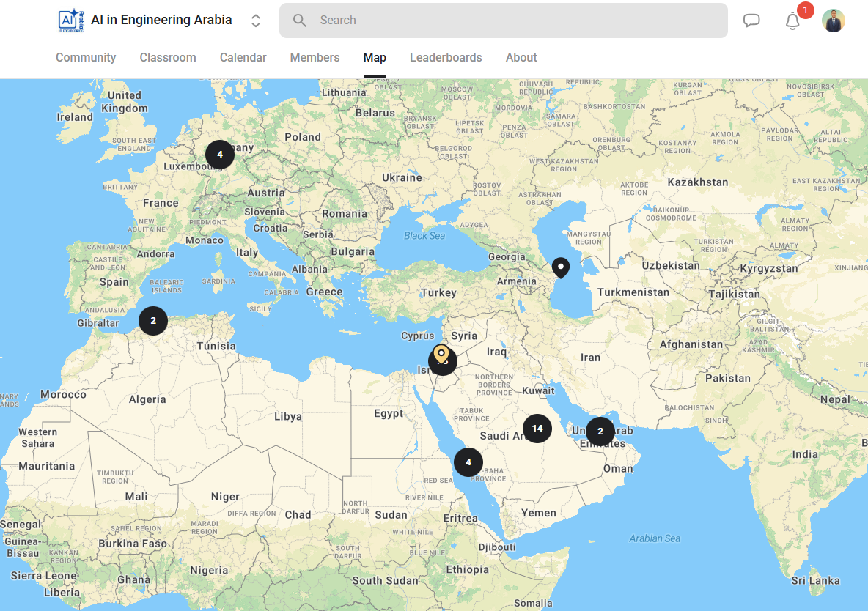
Task: Open the 4-member cluster over Germany
Action: click(x=220, y=155)
